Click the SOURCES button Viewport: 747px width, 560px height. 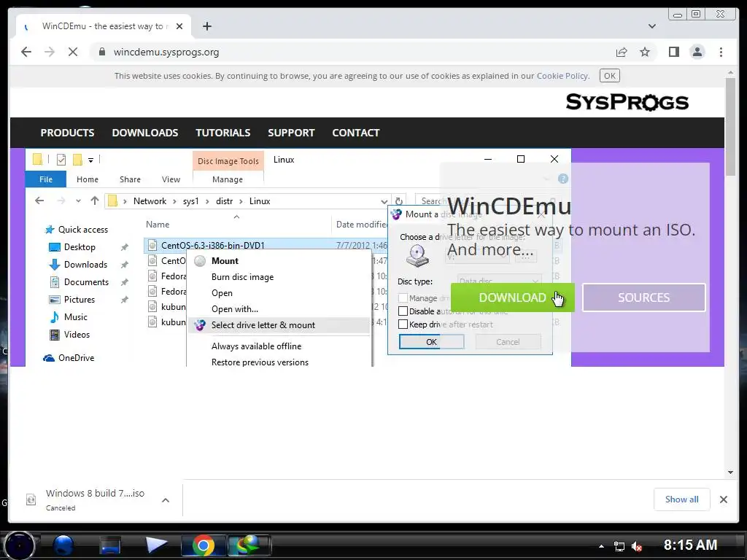643,297
